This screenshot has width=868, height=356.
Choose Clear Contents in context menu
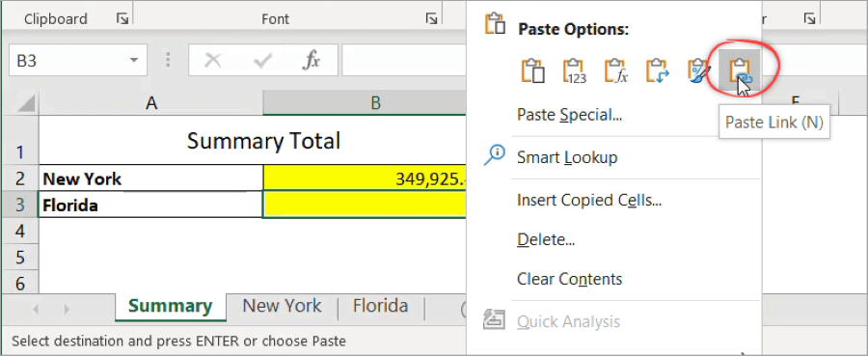pos(569,279)
